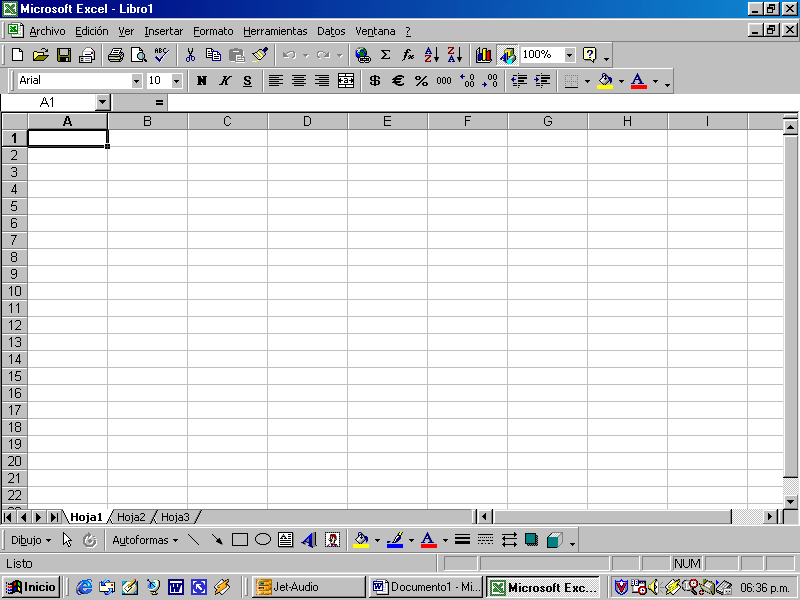Apply the Combinar y centrar icon
800x600 pixels.
344,80
